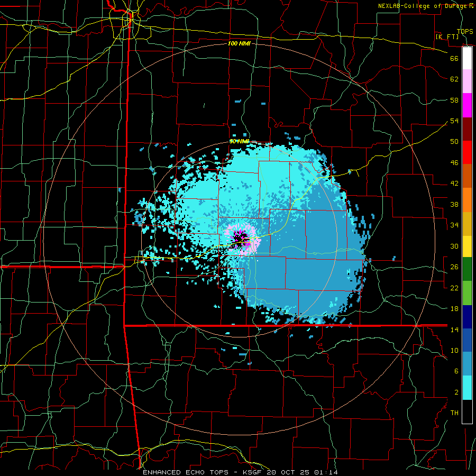Click the "100 NMI" range ring label
Image resolution: width=476 pixels, height=476 pixels.
pos(239,43)
